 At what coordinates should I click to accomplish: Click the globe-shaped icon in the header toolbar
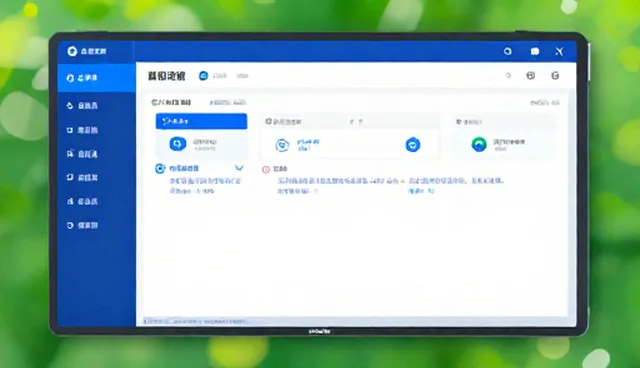531,75
